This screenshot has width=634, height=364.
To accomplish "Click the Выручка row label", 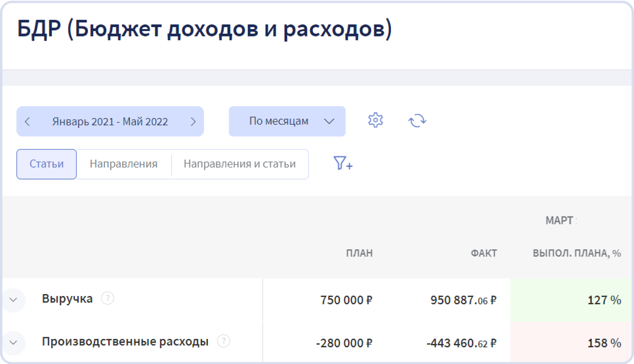I will pyautogui.click(x=67, y=299).
